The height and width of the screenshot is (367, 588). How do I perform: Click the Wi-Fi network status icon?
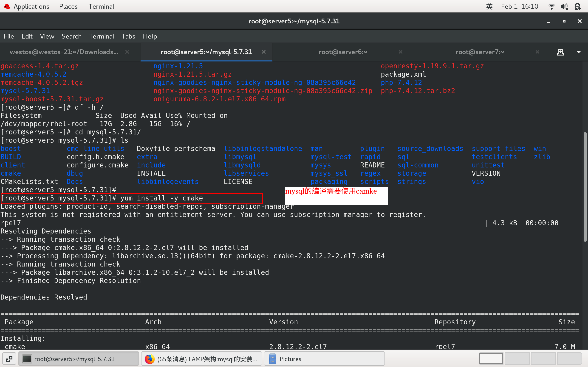point(551,6)
